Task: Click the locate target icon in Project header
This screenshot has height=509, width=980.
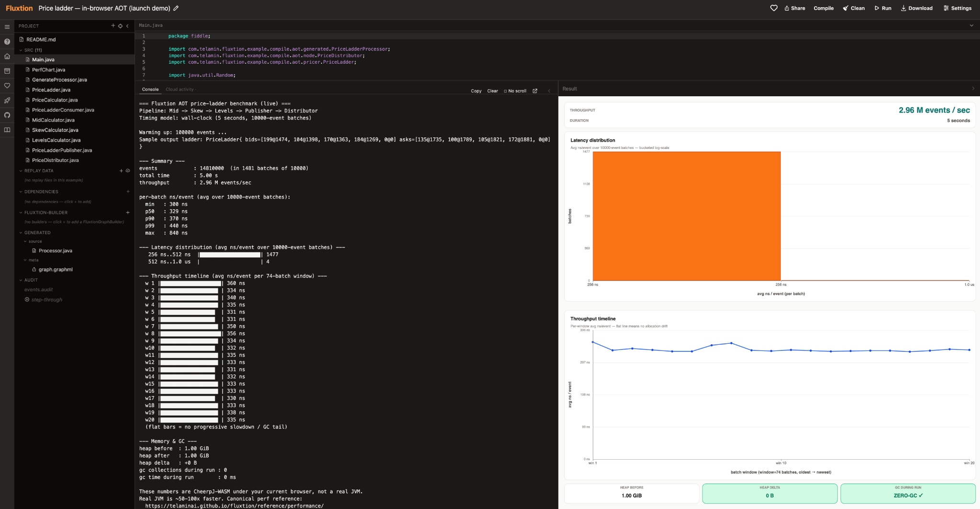Action: click(x=120, y=26)
